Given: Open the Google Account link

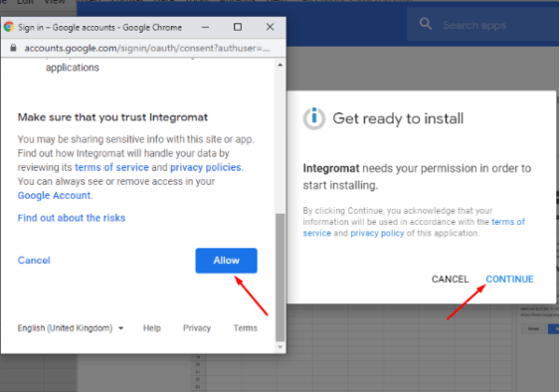Looking at the screenshot, I should click(54, 195).
